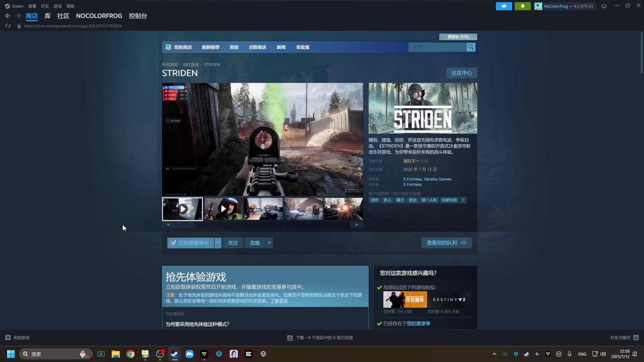Open the 您的愿望单 link
The height and width of the screenshot is (362, 644).
click(x=418, y=323)
